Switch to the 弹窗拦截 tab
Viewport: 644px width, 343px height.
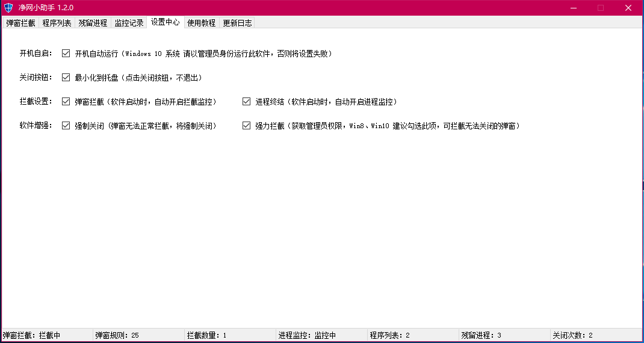[20, 23]
